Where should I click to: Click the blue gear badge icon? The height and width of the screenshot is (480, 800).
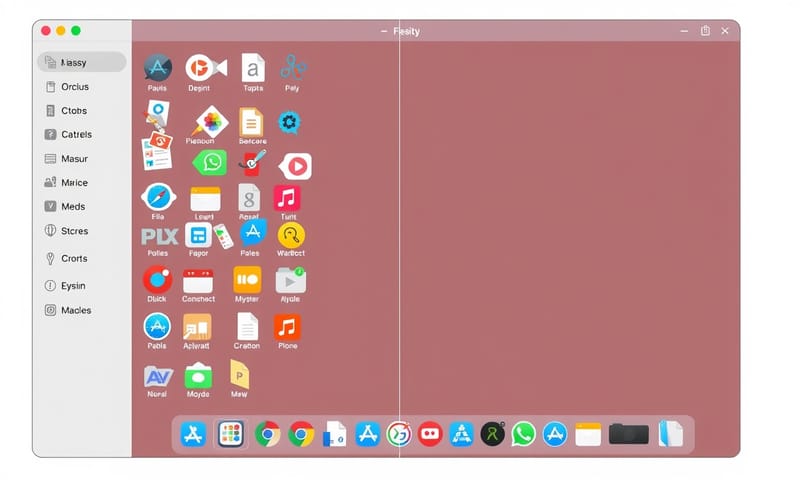[x=289, y=122]
